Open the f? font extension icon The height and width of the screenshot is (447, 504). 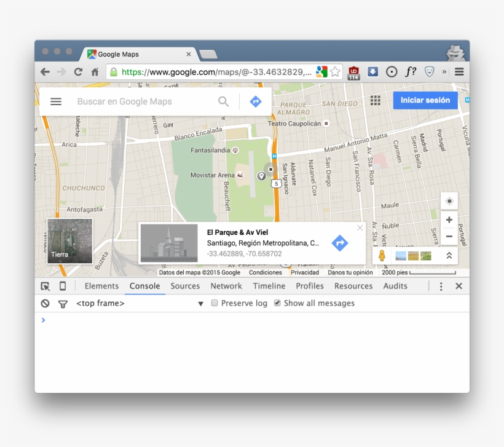pyautogui.click(x=411, y=71)
